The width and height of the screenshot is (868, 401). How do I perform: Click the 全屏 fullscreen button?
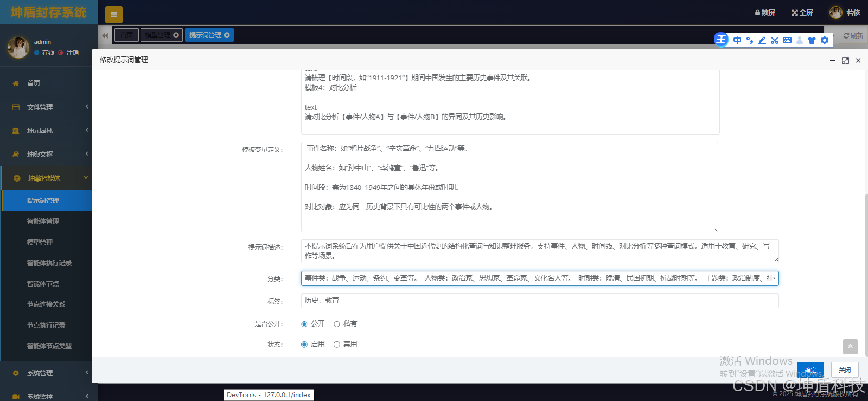tap(802, 12)
